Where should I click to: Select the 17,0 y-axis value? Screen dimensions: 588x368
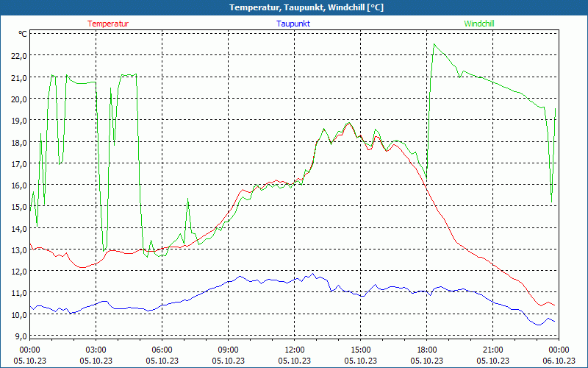tap(20, 163)
